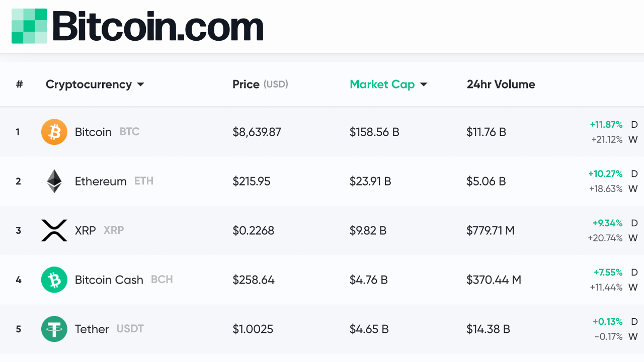Click Ethereum's $23.91 B market cap cell
644x362 pixels.
click(370, 181)
